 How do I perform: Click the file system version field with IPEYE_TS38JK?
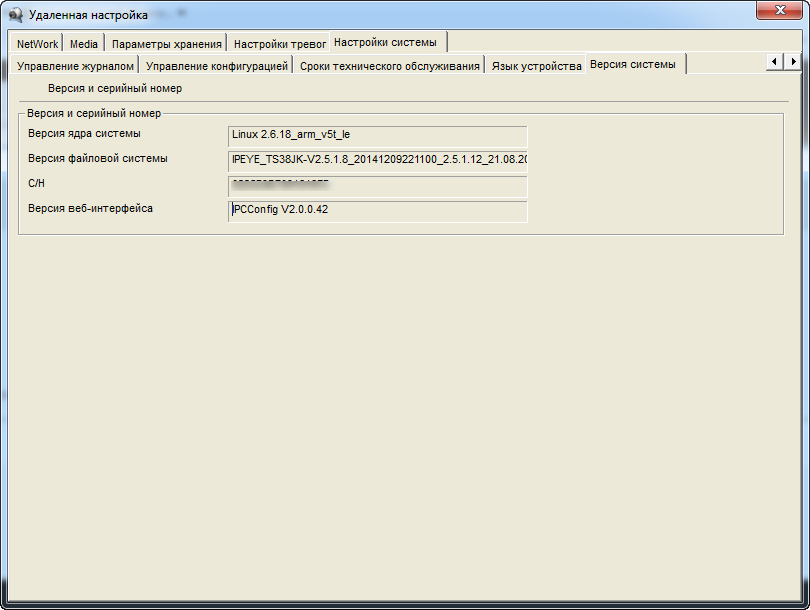[x=377, y=160]
